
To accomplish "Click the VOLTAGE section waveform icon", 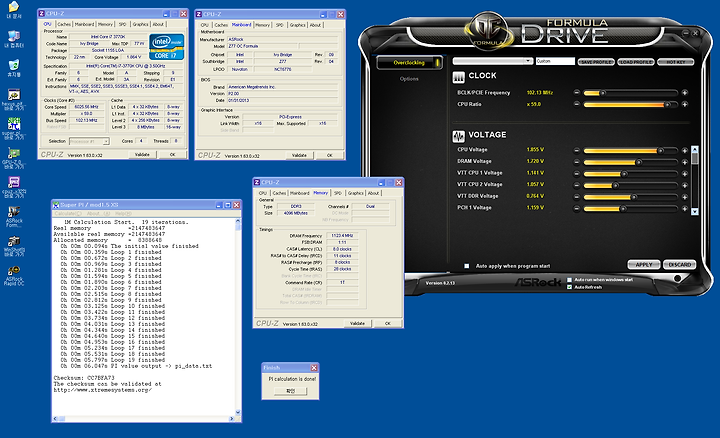I will 459,136.
